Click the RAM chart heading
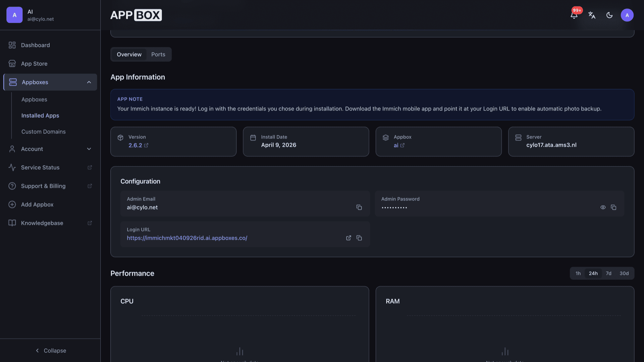This screenshot has width=644, height=362. pos(392,301)
